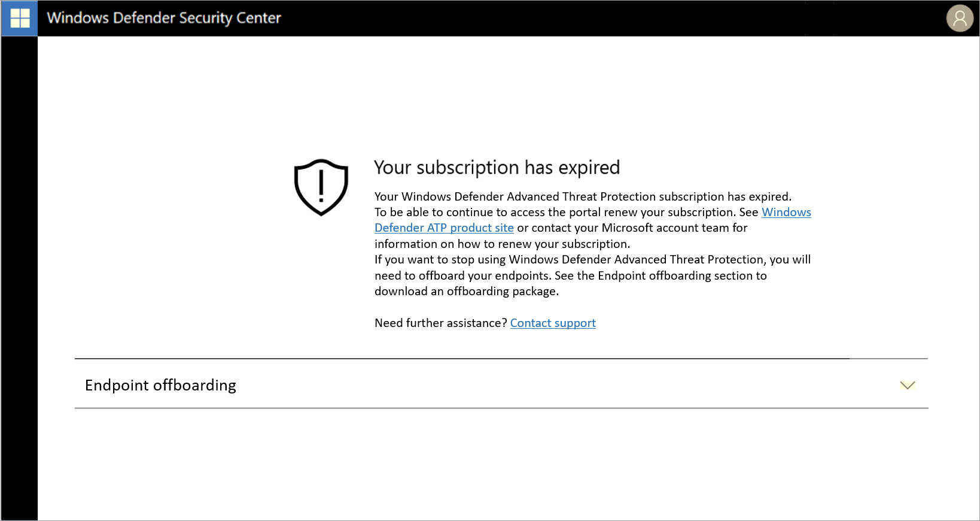Viewport: 980px width, 521px height.
Task: Click the Need further assistance? text
Action: pyautogui.click(x=440, y=323)
